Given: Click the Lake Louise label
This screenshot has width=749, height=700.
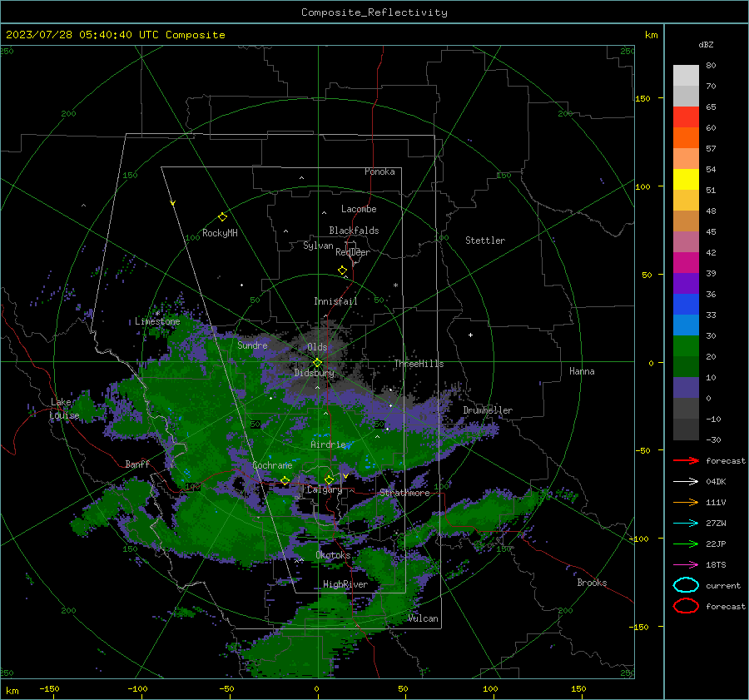Looking at the screenshot, I should click(x=64, y=409).
